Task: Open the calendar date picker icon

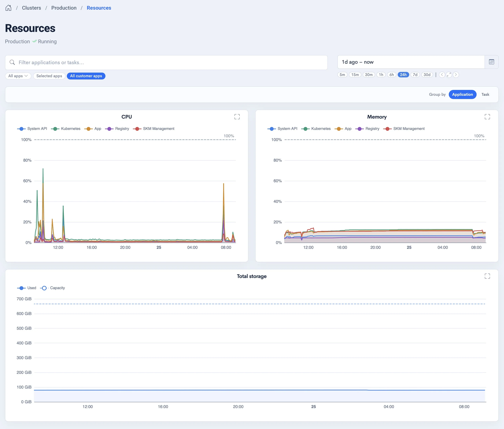Action: click(491, 62)
